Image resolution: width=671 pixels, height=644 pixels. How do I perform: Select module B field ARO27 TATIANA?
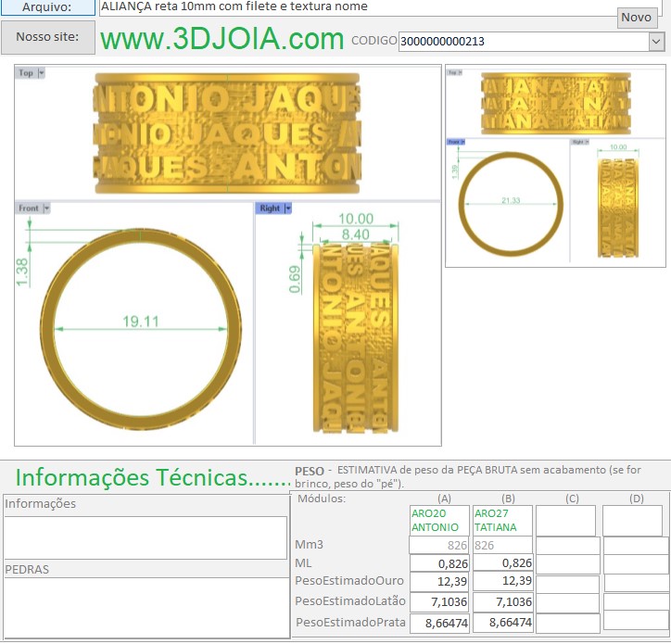[x=502, y=520]
